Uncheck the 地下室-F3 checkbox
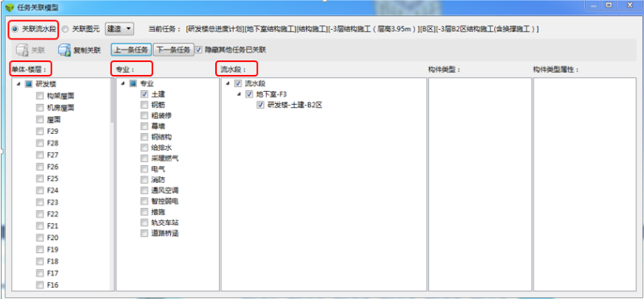 coord(249,94)
